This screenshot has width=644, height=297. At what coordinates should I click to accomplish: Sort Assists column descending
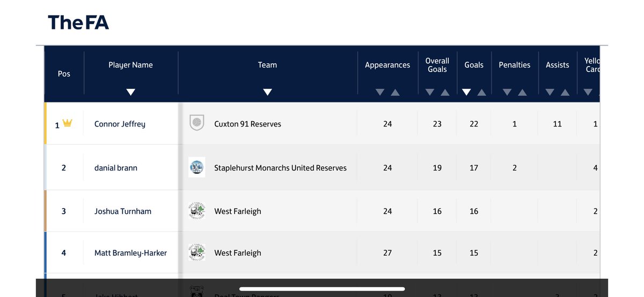(x=550, y=92)
